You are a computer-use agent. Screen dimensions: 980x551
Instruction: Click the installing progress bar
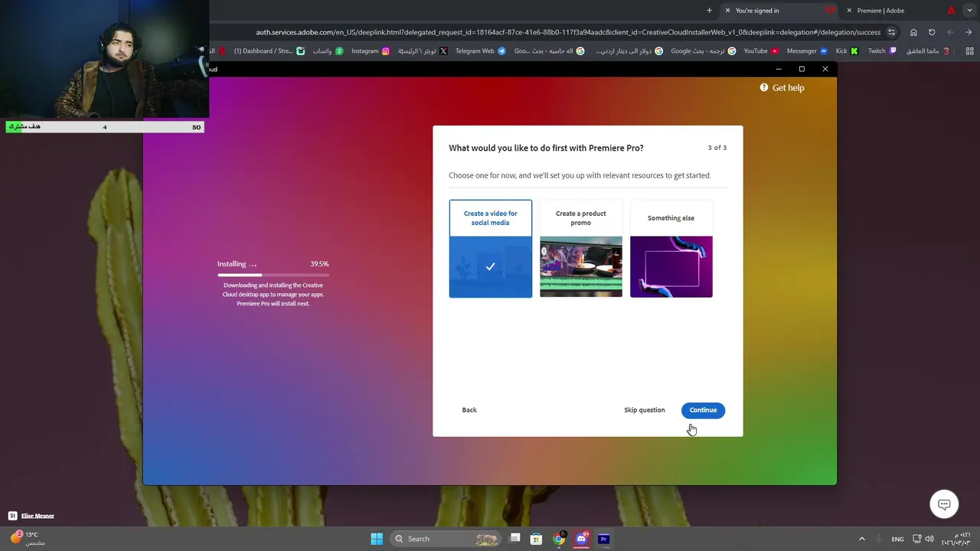(273, 275)
